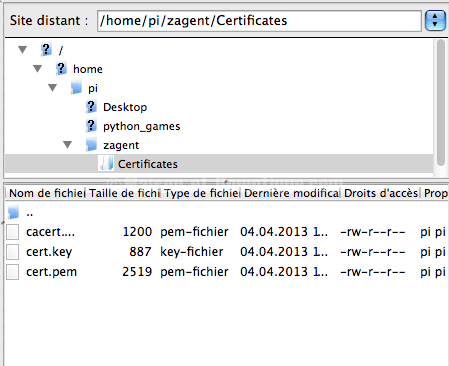
Task: Open the remote site path dropdown
Action: (x=435, y=21)
